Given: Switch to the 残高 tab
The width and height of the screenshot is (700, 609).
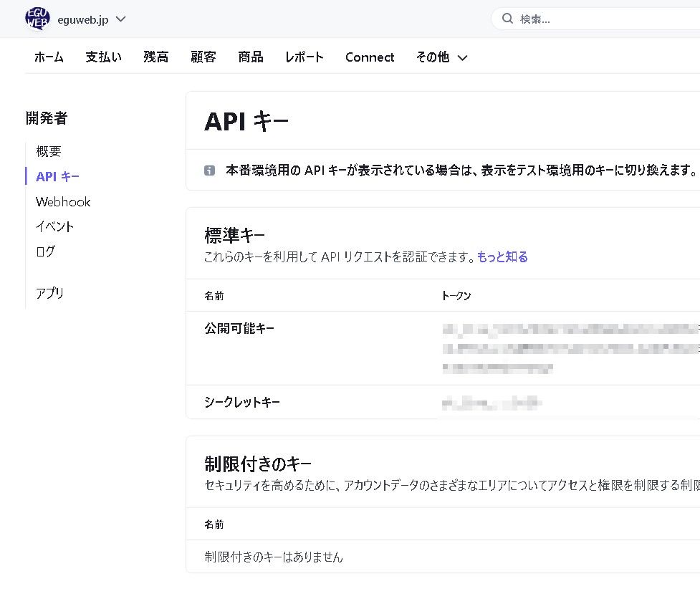Looking at the screenshot, I should (155, 57).
